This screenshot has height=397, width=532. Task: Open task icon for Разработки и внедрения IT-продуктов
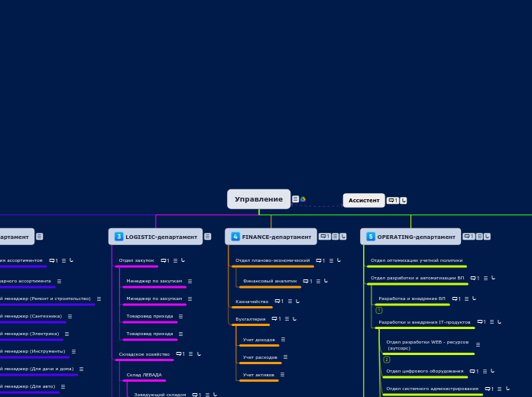tap(499, 321)
